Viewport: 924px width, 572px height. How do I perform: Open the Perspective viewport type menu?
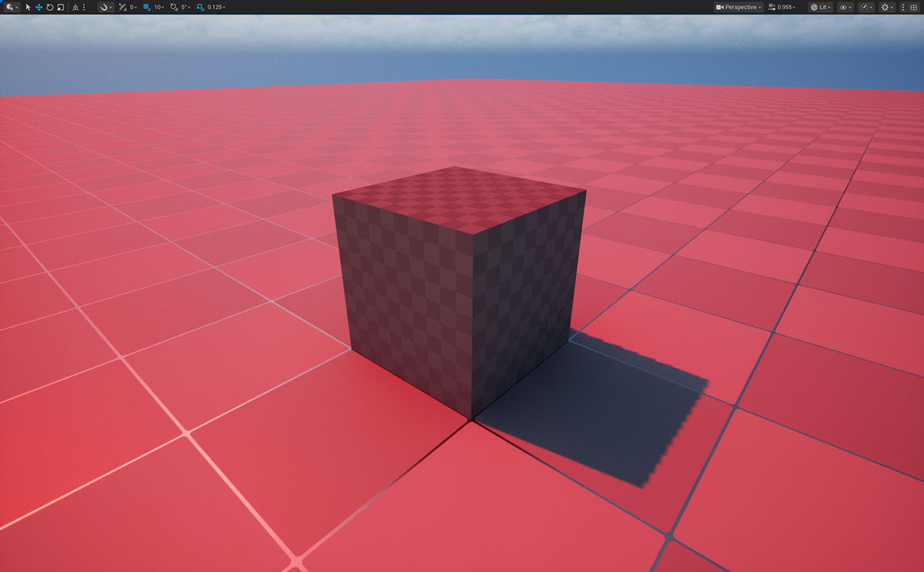(738, 7)
